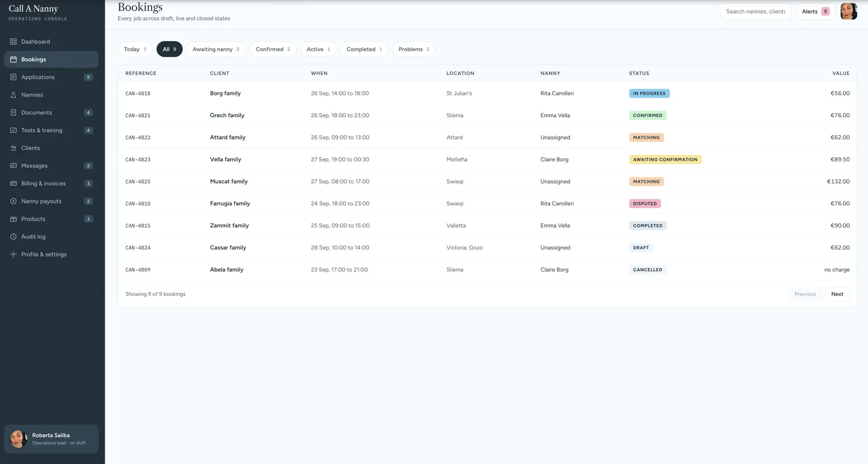
Task: Focus the search nannies, clients field
Action: tap(756, 11)
